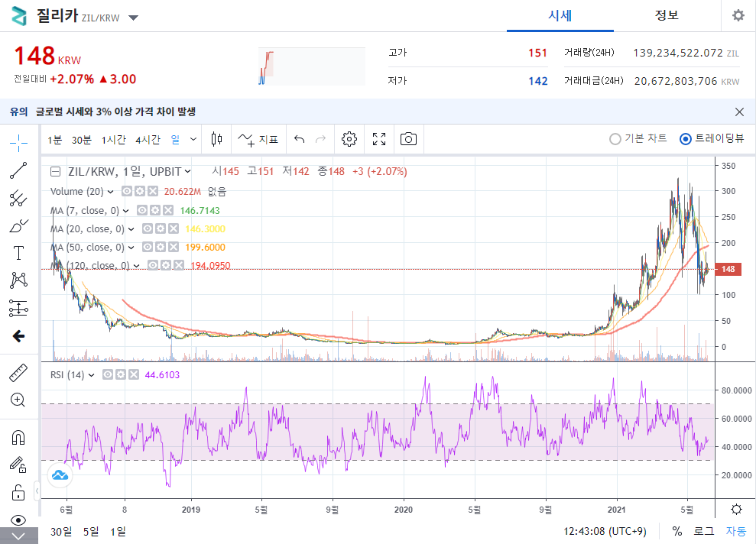The image size is (756, 544).
Task: Expand MA (50, close, 0) chevron
Action: coord(131,248)
